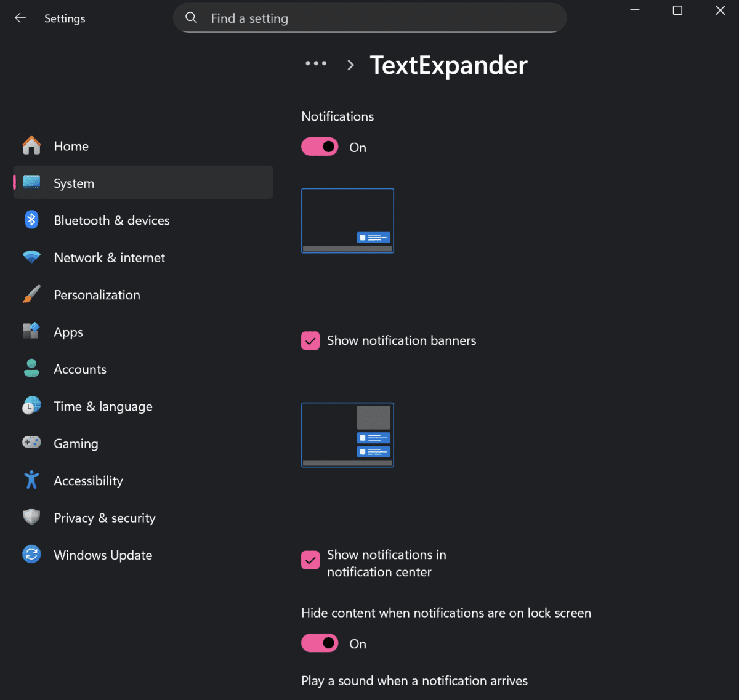Uncheck Show notification banners
Viewport: 739px width, 700px height.
pyautogui.click(x=310, y=340)
